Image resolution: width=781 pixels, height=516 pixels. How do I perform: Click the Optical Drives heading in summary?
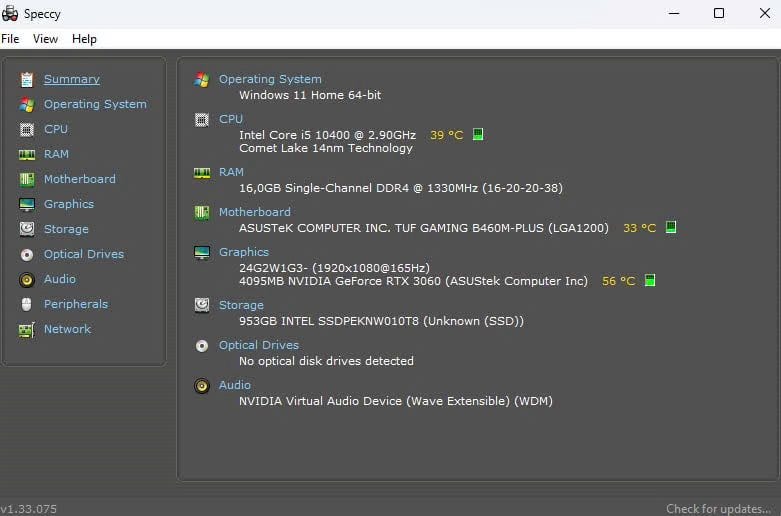pyautogui.click(x=259, y=345)
